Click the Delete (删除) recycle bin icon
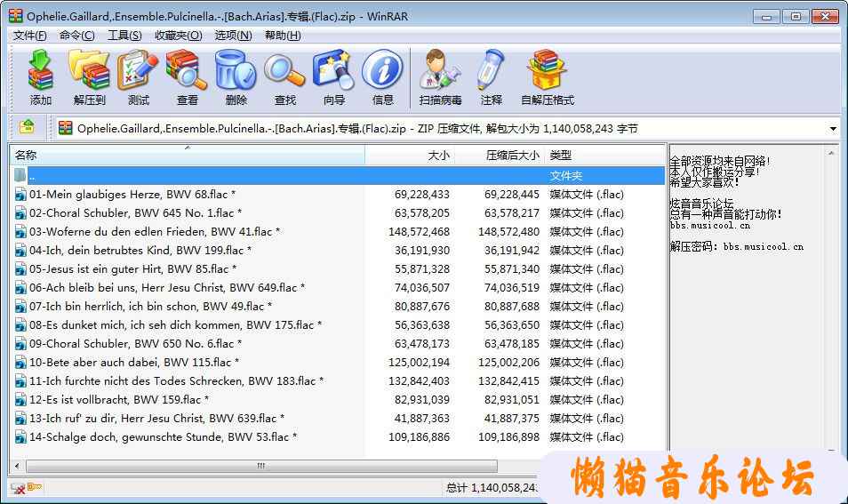The height and width of the screenshot is (504, 848). click(x=236, y=77)
